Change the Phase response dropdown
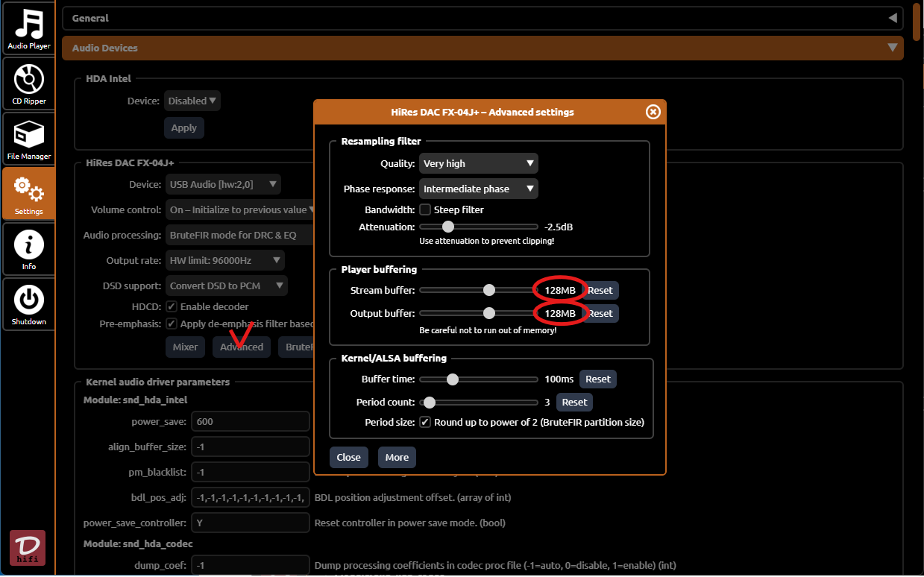Screen dimensions: 924x577 pos(478,189)
